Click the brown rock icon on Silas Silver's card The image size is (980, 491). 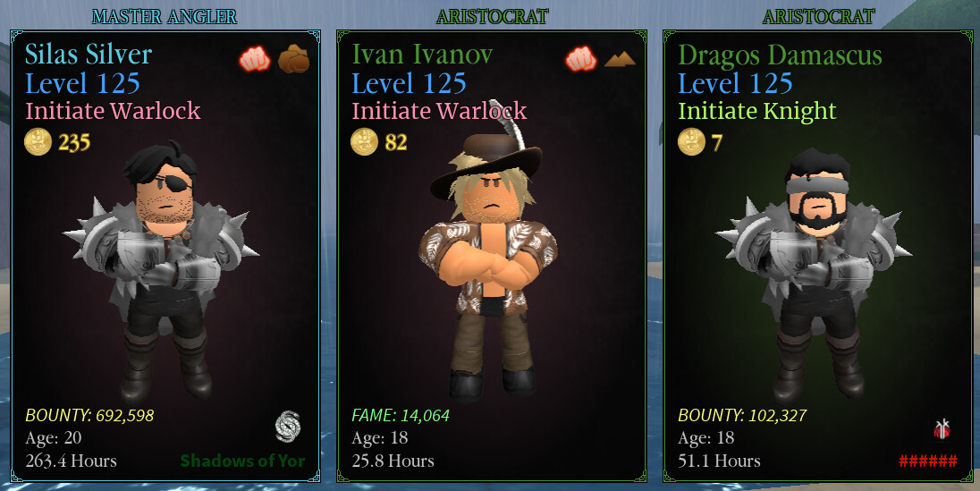(294, 59)
